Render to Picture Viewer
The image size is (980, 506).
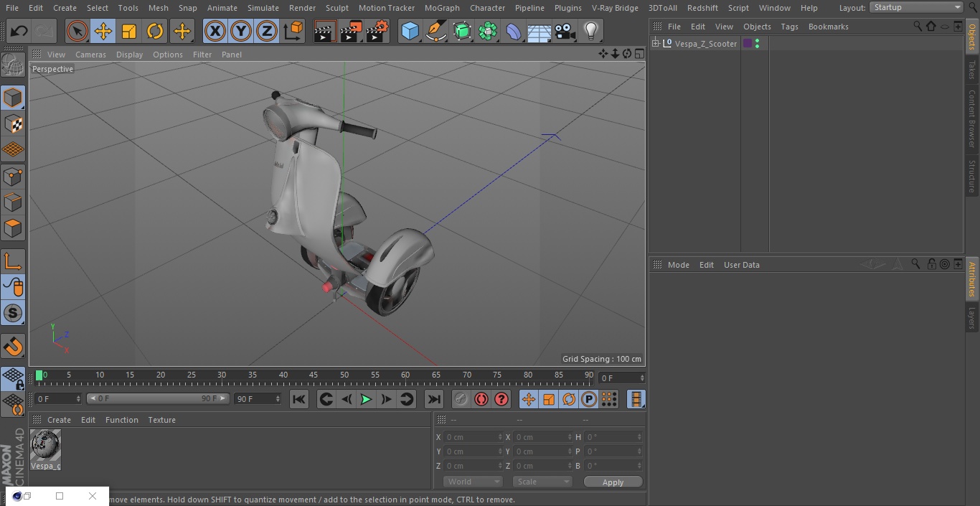(351, 31)
